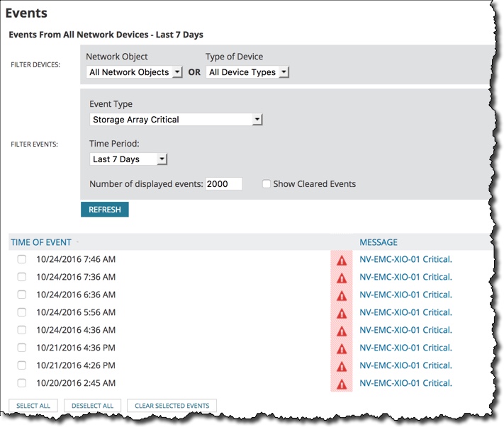The width and height of the screenshot is (504, 427).
Task: Open the Time Period dropdown
Action: 128,159
